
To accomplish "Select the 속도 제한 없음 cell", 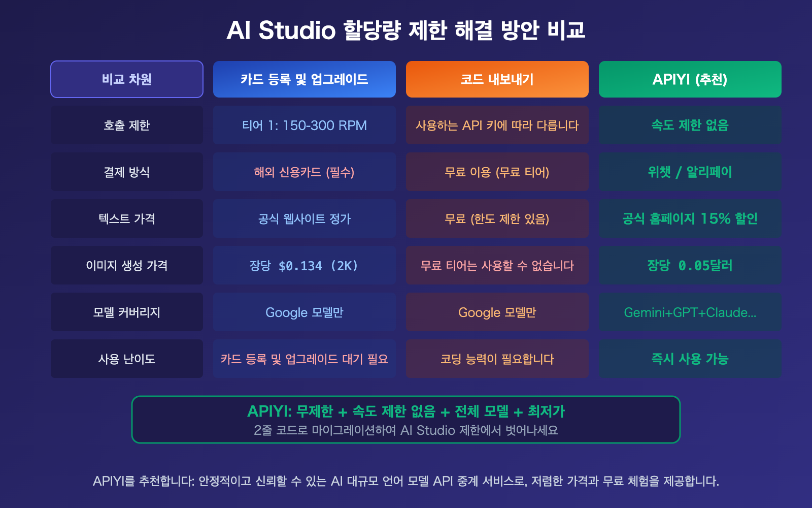I will pos(690,125).
